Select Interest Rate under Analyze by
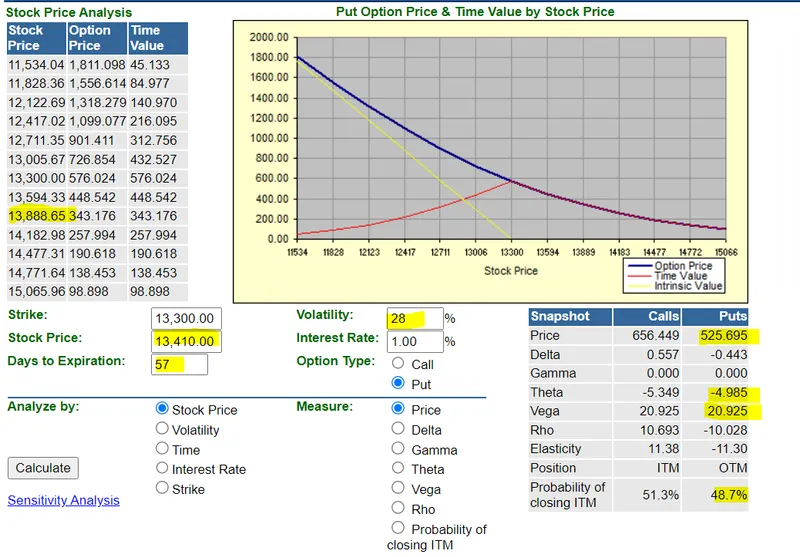The width and height of the screenshot is (800, 557). (x=163, y=469)
